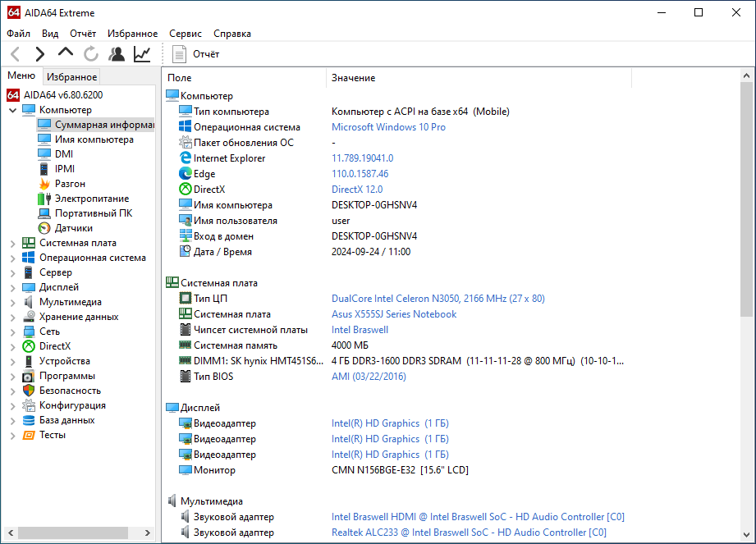Go up one level with the Up arrow

[x=66, y=53]
